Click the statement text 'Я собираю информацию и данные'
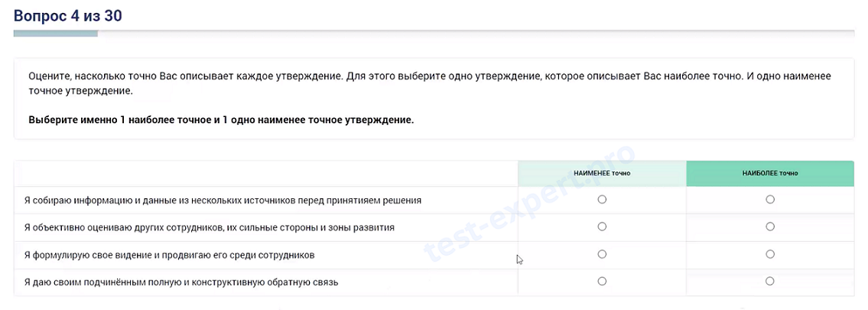 (x=223, y=201)
